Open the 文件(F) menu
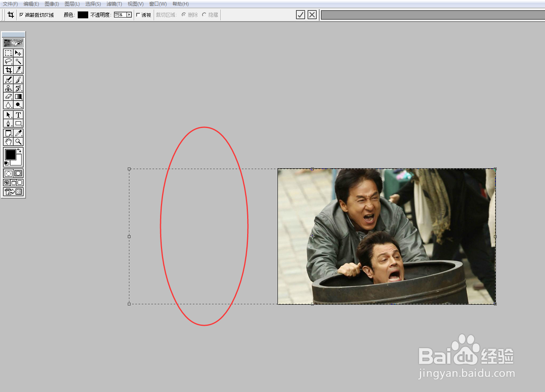 click(10, 4)
